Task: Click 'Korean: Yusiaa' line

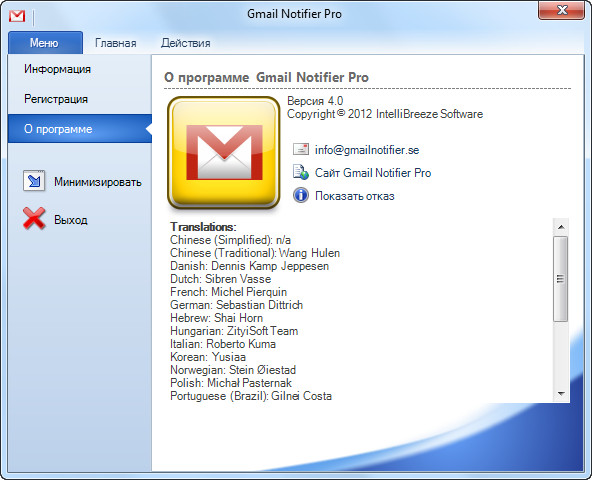Action: tap(208, 357)
